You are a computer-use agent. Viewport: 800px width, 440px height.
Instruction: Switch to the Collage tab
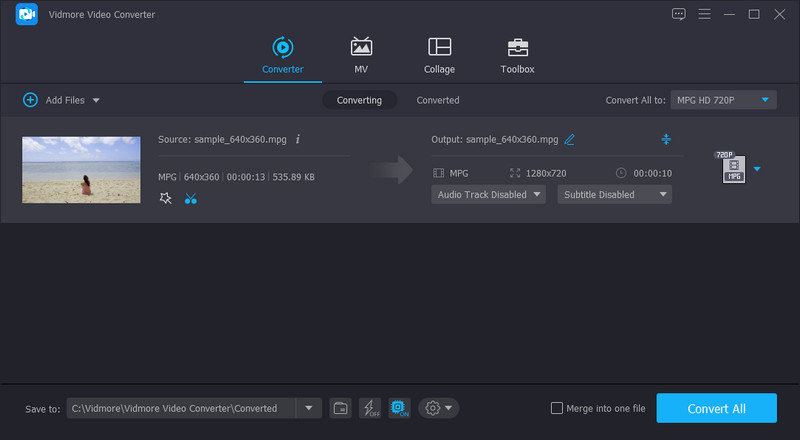point(439,55)
